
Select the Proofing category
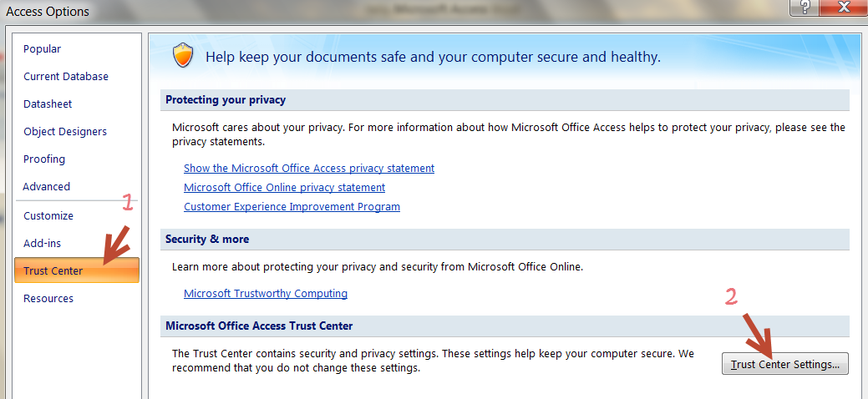[44, 159]
